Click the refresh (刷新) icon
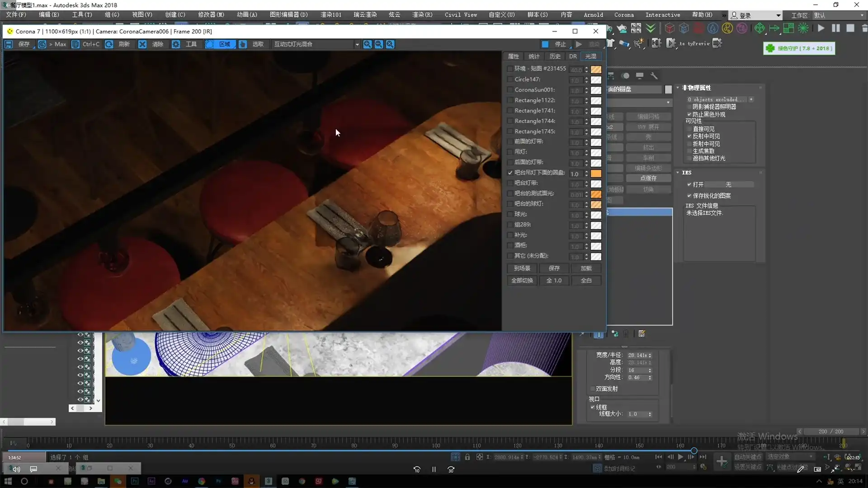 [x=109, y=44]
